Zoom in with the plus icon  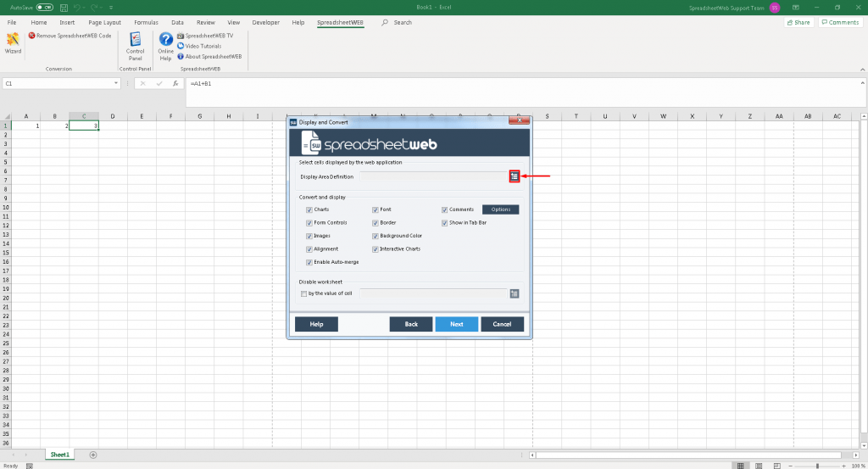(843, 466)
